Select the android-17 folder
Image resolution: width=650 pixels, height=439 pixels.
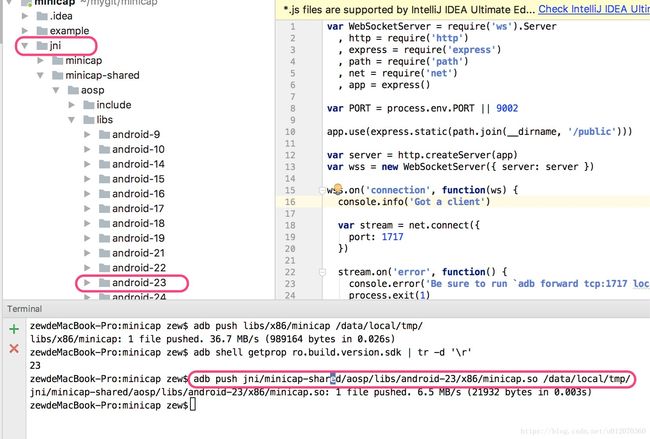pos(132,209)
